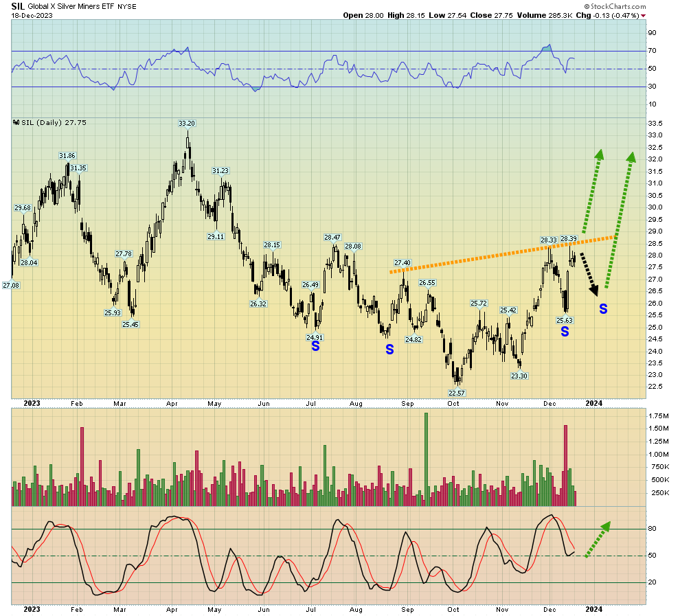Click the date 18-Dec-2023
Screen dimensions: 680x616
pos(32,15)
